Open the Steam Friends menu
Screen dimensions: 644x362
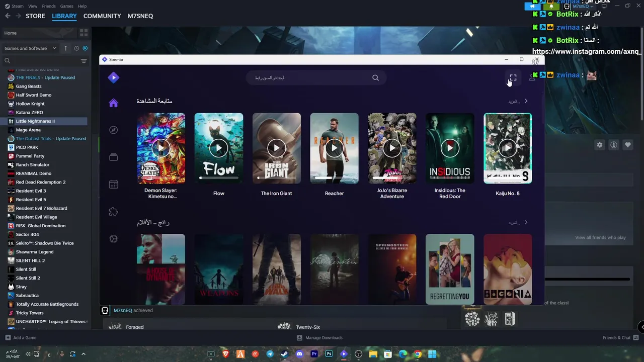point(49,6)
